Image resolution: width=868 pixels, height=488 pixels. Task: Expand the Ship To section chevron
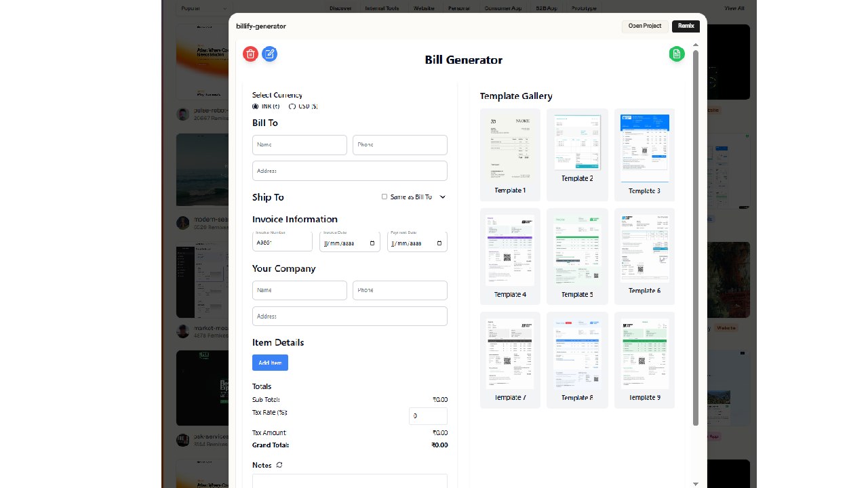pyautogui.click(x=442, y=197)
